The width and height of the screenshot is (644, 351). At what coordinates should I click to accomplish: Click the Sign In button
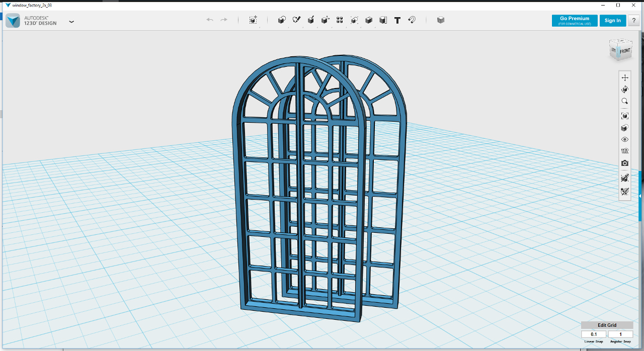tap(613, 21)
